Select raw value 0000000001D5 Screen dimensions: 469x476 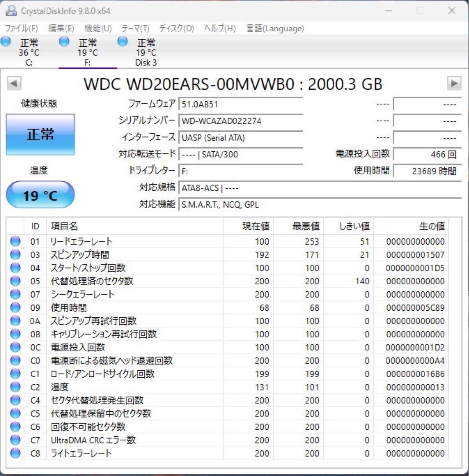click(415, 268)
